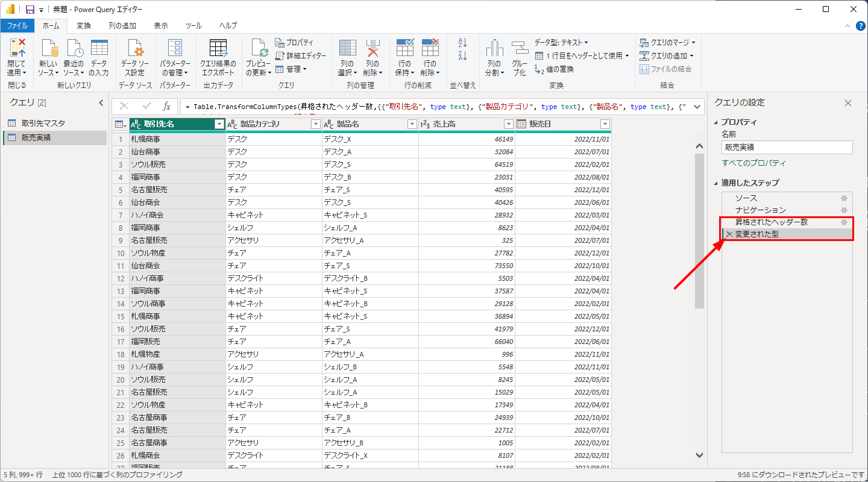Open settings gear for the ソース step
This screenshot has height=482, width=868.
click(844, 198)
